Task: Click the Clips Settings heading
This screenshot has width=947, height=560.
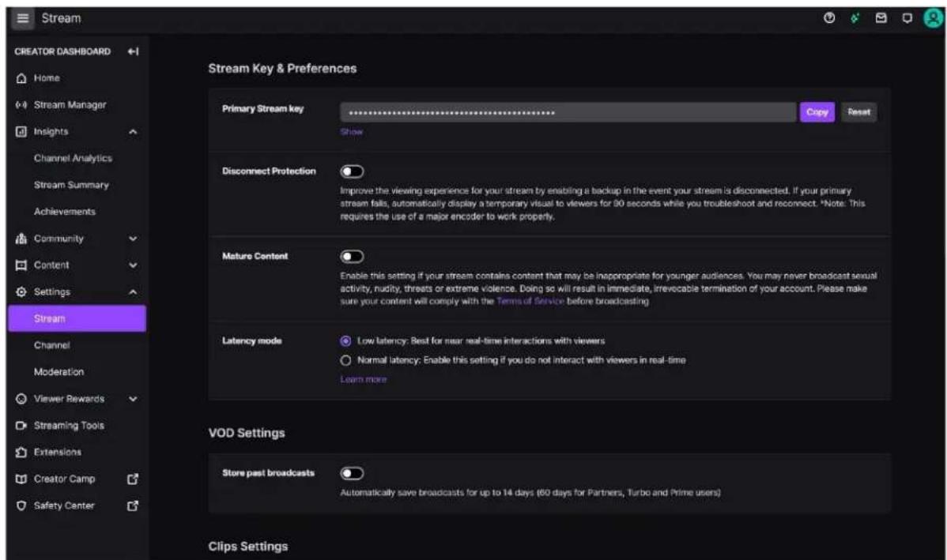Action: (248, 547)
